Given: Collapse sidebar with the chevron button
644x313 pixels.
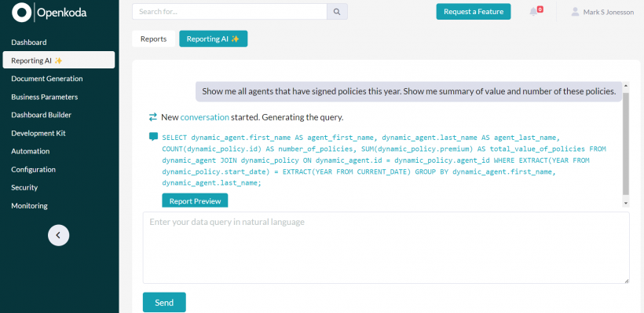Looking at the screenshot, I should tap(58, 235).
